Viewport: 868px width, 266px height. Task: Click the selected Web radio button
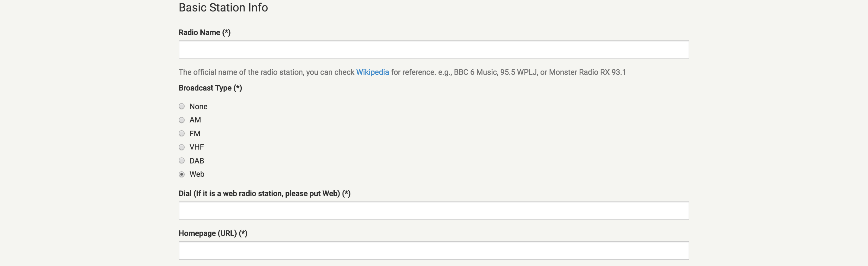coord(182,174)
